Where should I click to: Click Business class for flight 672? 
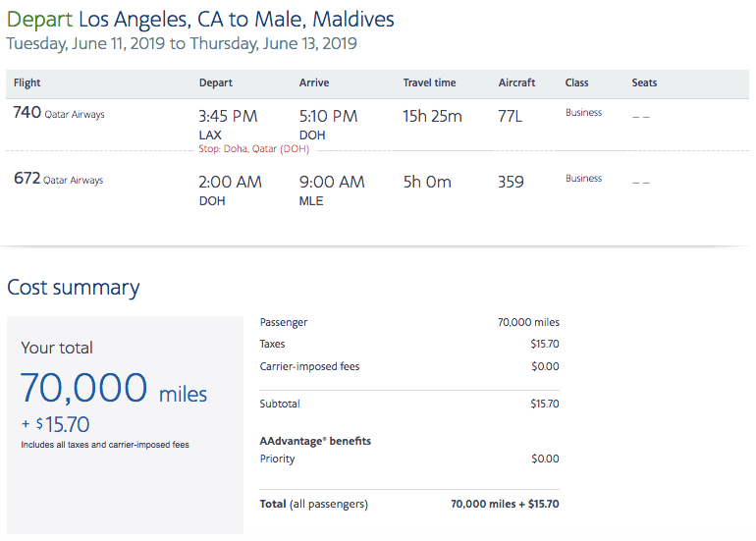pyautogui.click(x=583, y=179)
